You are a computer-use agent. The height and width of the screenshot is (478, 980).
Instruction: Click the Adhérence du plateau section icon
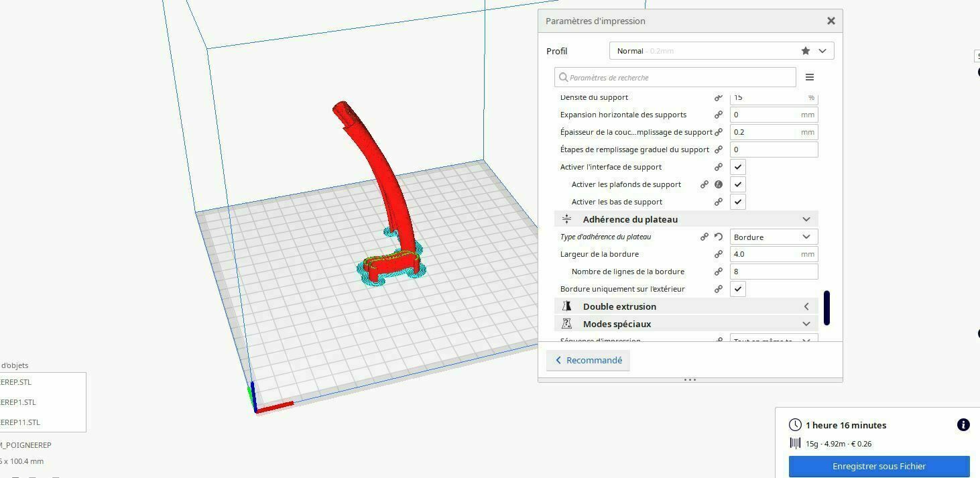click(x=567, y=219)
